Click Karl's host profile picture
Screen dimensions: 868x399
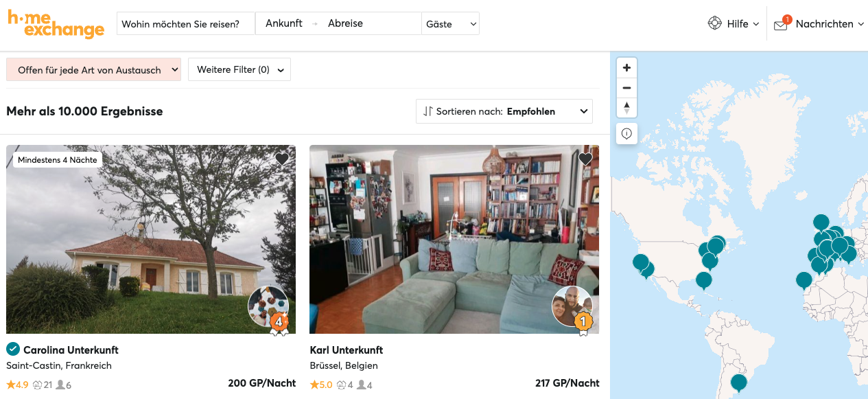(x=572, y=306)
